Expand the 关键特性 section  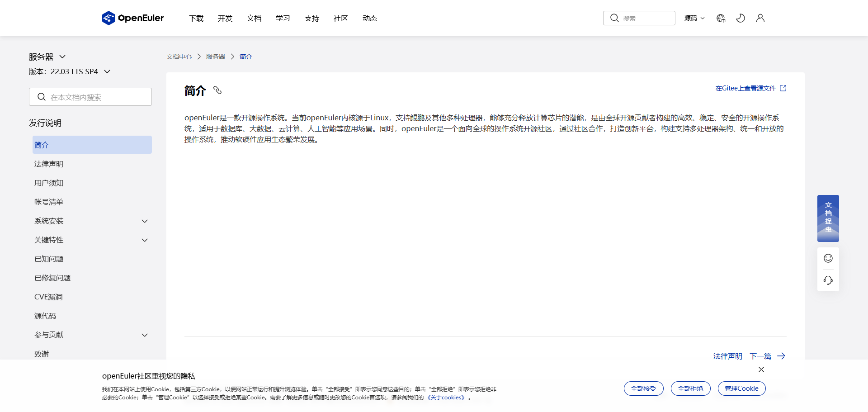click(x=92, y=240)
